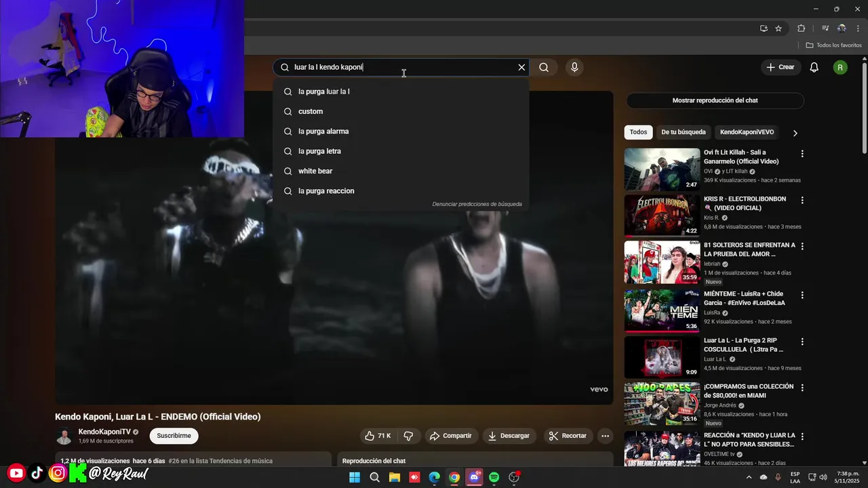Image resolution: width=868 pixels, height=488 pixels.
Task: Bookmark page with the star icon
Action: [778, 28]
